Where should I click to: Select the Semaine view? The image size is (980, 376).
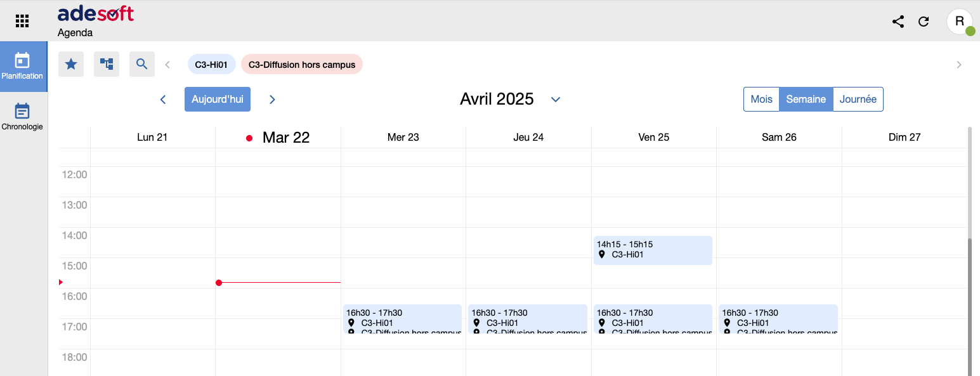click(806, 100)
